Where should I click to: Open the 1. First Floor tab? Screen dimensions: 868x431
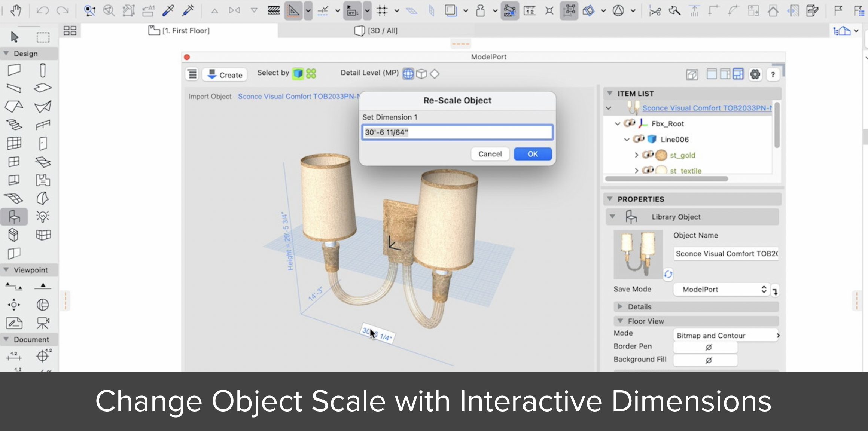[x=179, y=31]
